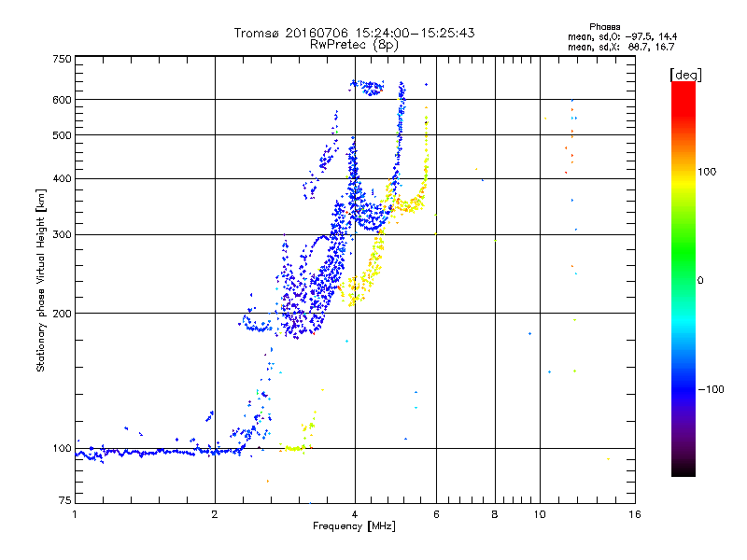Click the '1' frequency tick label

pyautogui.click(x=75, y=514)
